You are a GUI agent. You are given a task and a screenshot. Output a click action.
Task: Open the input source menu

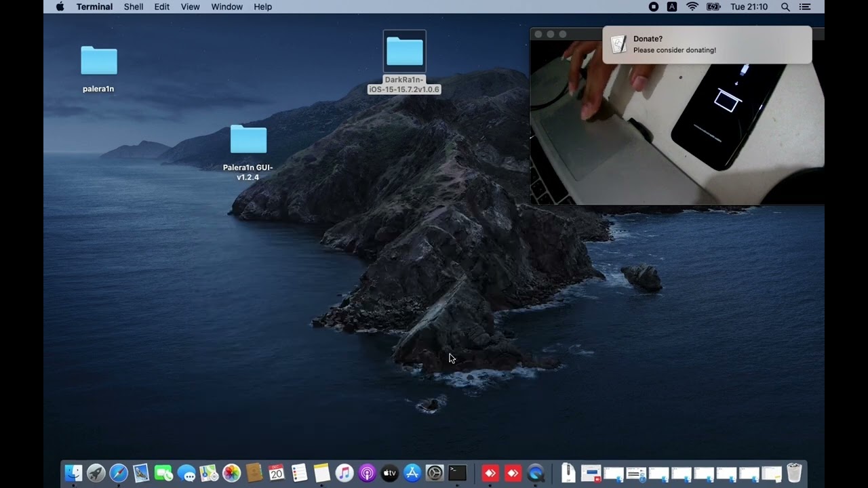(672, 7)
